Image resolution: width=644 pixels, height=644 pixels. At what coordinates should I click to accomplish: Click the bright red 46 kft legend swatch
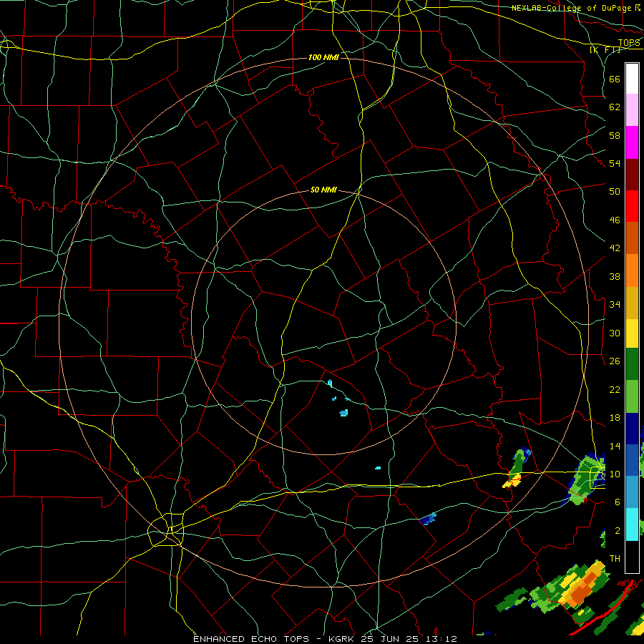[x=632, y=206]
